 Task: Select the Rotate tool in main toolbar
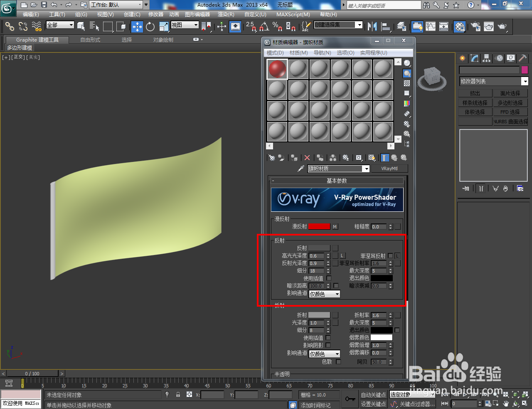(150, 27)
